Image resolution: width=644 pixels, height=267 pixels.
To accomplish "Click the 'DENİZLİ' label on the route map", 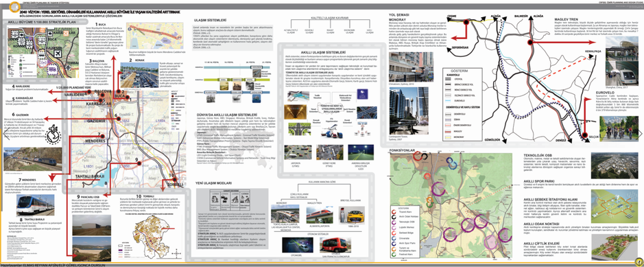I will pos(560,141).
